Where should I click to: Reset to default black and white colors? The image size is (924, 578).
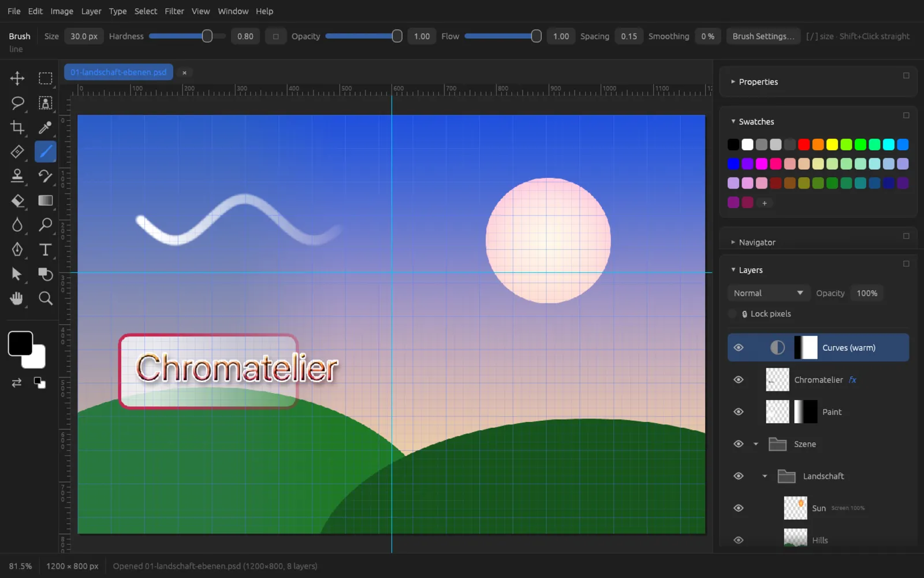[x=39, y=383]
